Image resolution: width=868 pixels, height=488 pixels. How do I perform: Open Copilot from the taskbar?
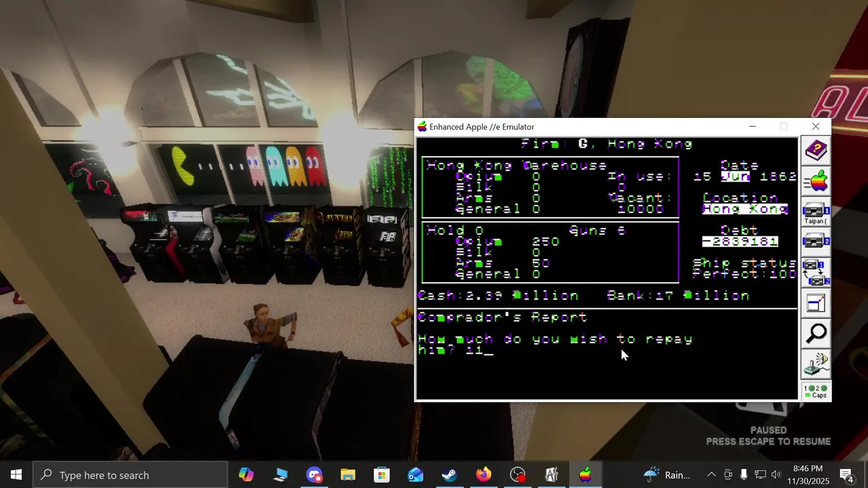point(246,474)
